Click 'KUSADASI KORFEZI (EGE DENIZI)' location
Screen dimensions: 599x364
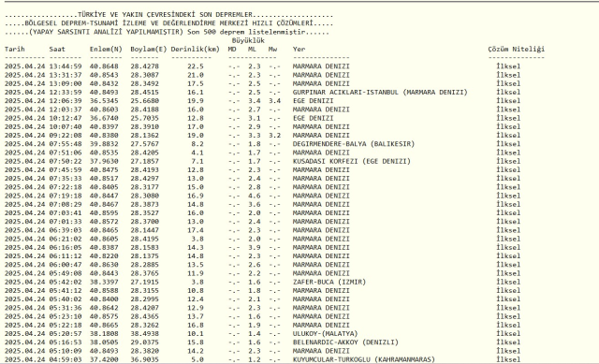352,161
